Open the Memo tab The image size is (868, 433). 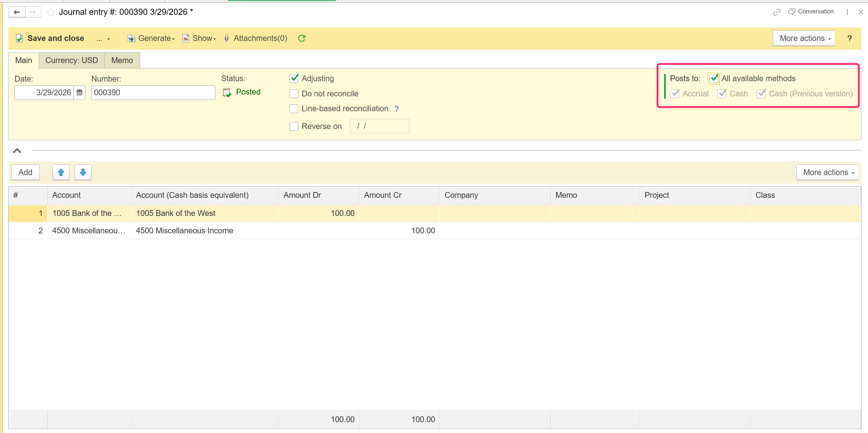tap(122, 61)
